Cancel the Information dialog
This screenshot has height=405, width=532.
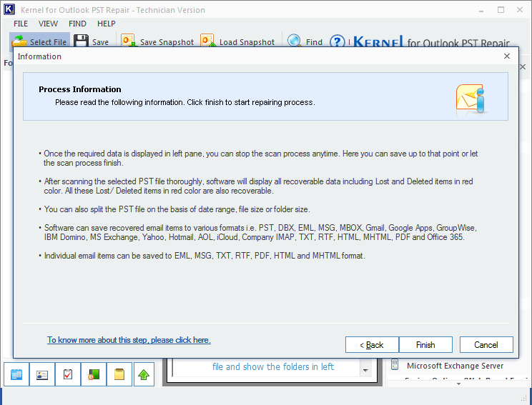[x=486, y=345]
